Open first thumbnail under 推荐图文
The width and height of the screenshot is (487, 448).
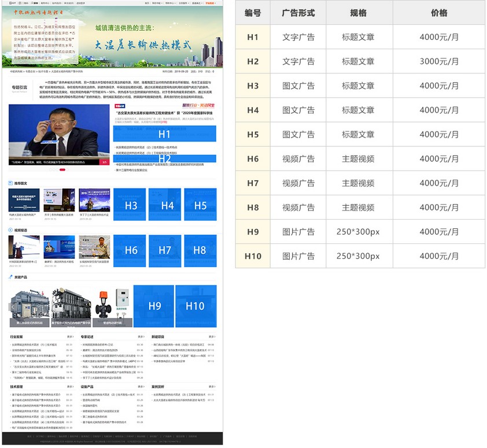tap(24, 201)
